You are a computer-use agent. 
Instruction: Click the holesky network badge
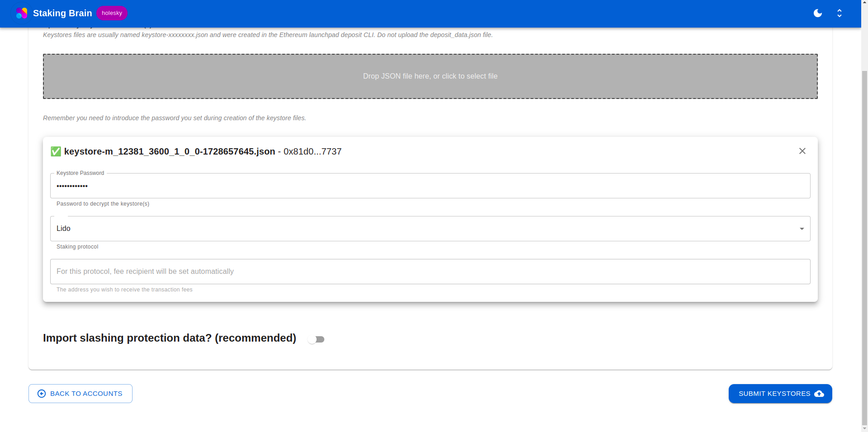[x=111, y=13]
